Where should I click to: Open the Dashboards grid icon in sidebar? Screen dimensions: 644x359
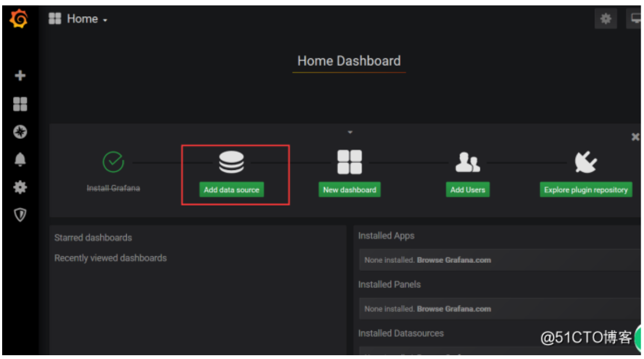(x=20, y=104)
